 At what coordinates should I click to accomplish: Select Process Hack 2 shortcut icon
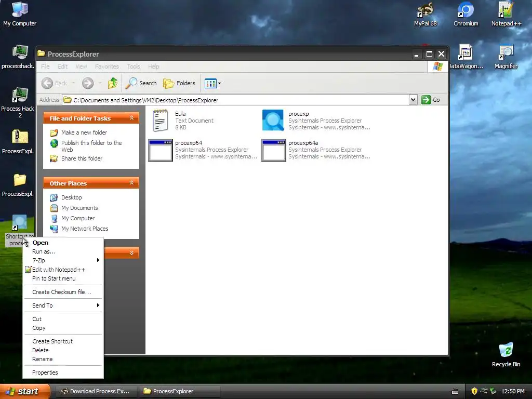18,102
